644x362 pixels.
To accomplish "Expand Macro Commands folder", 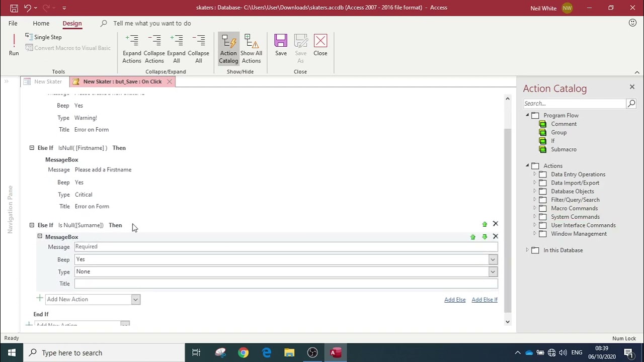I will [x=535, y=209].
